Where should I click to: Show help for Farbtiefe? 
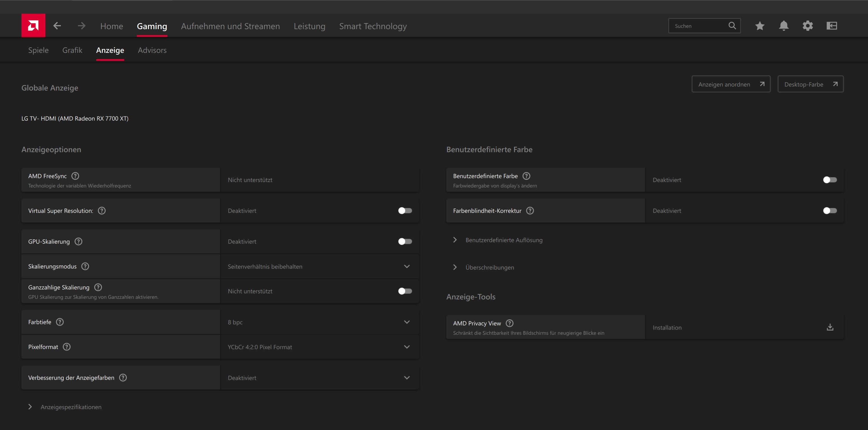click(60, 322)
